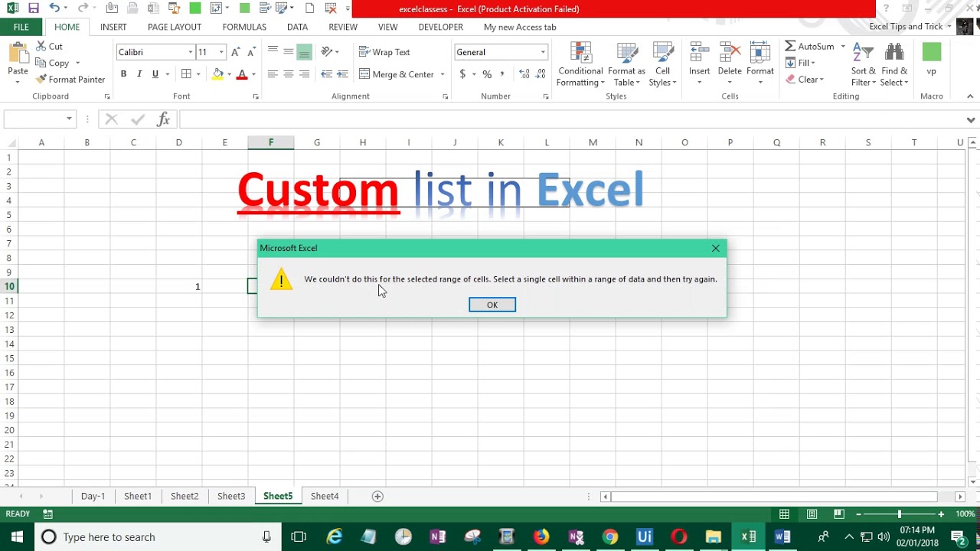Screen dimensions: 980x551
Task: Close the Microsoft Excel warning dialog
Action: tap(715, 248)
